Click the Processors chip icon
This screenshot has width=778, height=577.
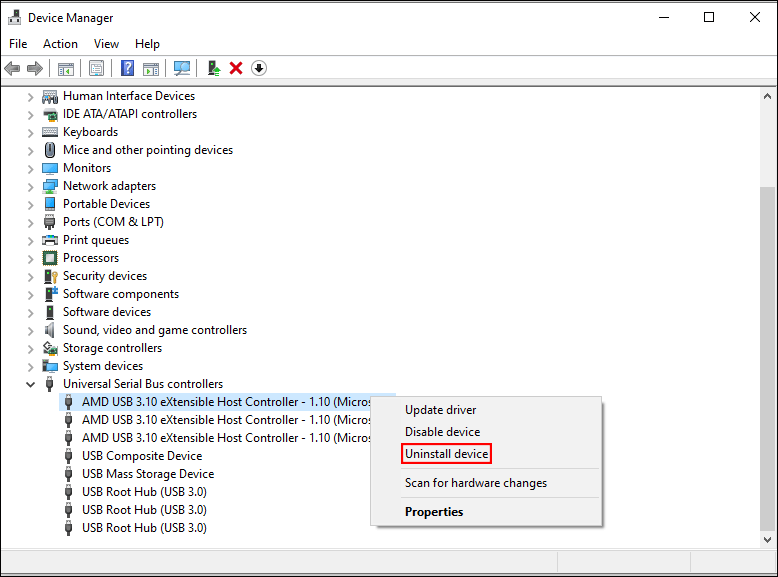pos(50,258)
